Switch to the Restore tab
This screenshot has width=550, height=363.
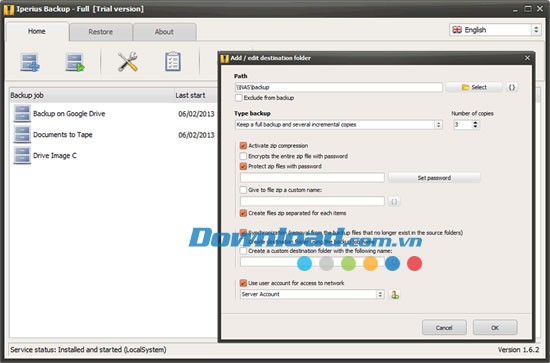pyautogui.click(x=101, y=32)
